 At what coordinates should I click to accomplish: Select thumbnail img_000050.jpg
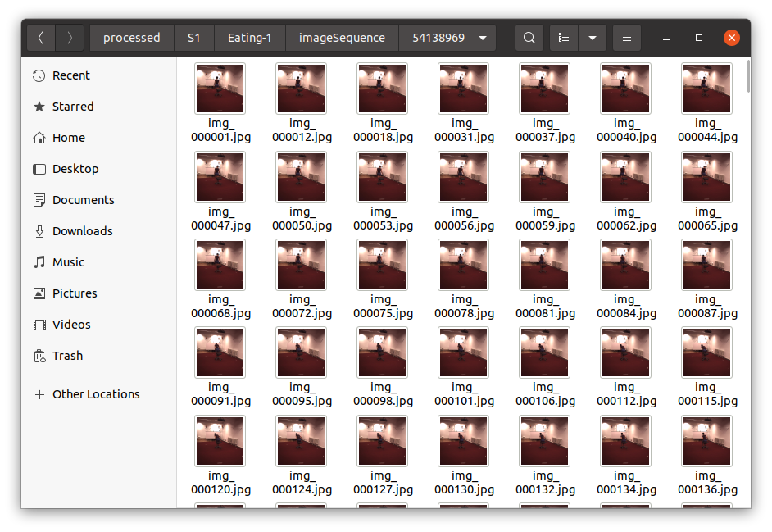click(302, 177)
